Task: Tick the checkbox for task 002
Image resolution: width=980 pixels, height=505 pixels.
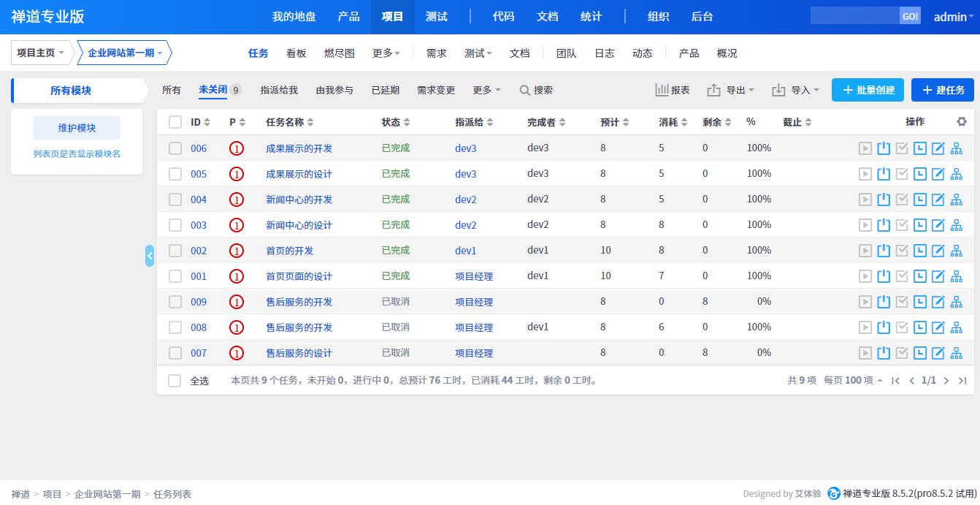Action: pos(175,251)
